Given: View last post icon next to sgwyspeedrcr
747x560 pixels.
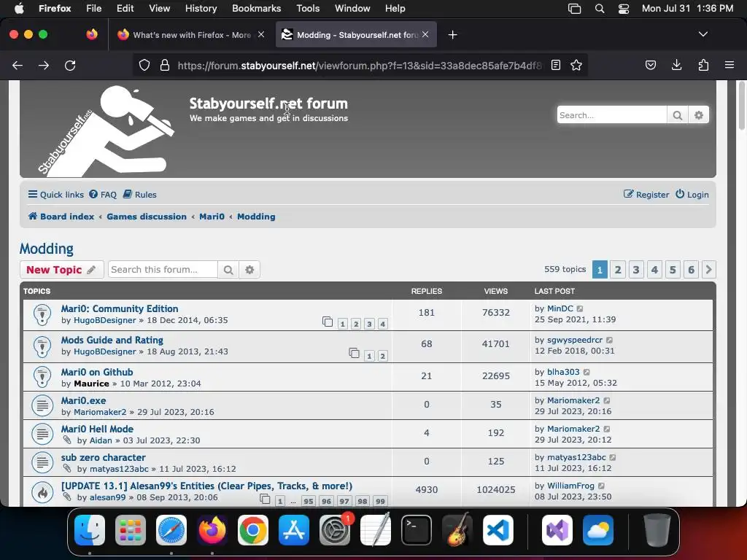Looking at the screenshot, I should pyautogui.click(x=609, y=340).
